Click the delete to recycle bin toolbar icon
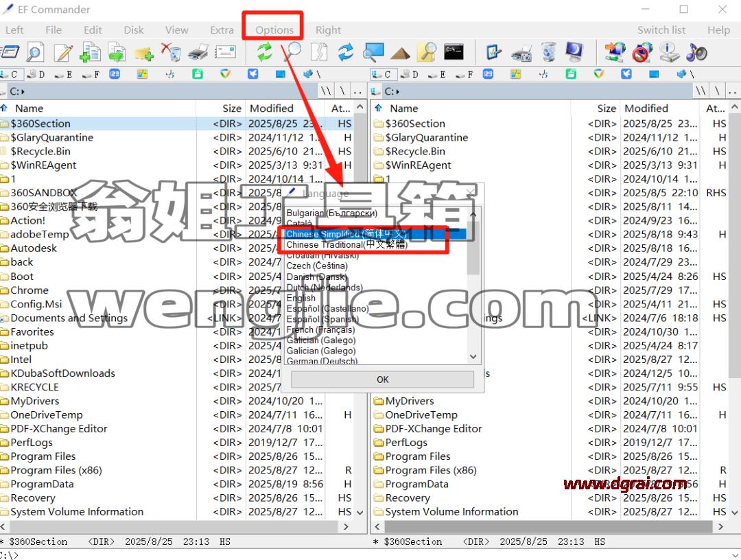The height and width of the screenshot is (560, 741). click(x=171, y=52)
